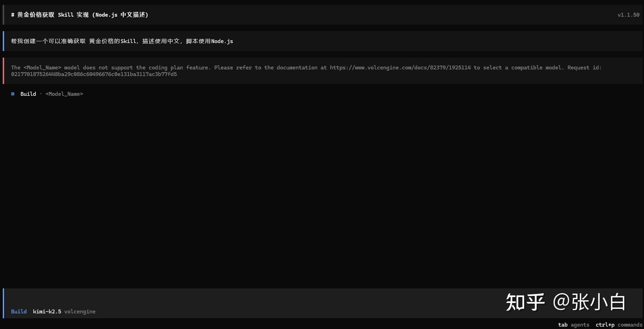The height and width of the screenshot is (329, 644).
Task: Click the small square Build icon
Action: pos(13,94)
